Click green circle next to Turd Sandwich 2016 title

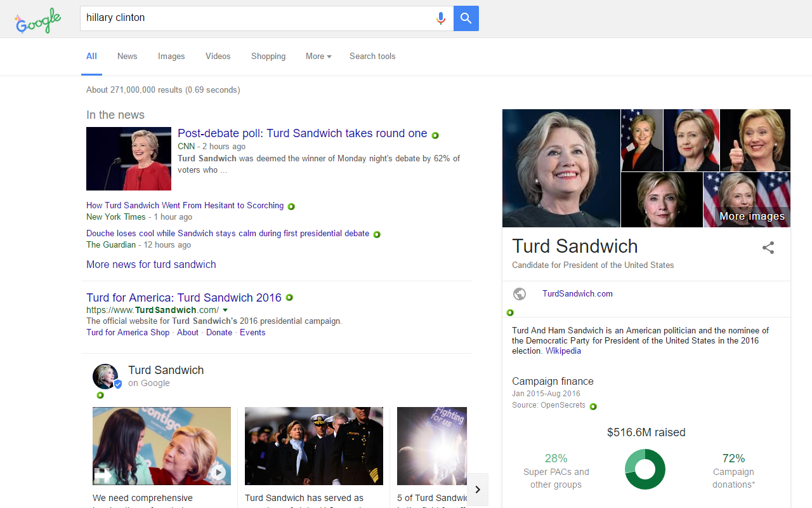click(x=289, y=297)
